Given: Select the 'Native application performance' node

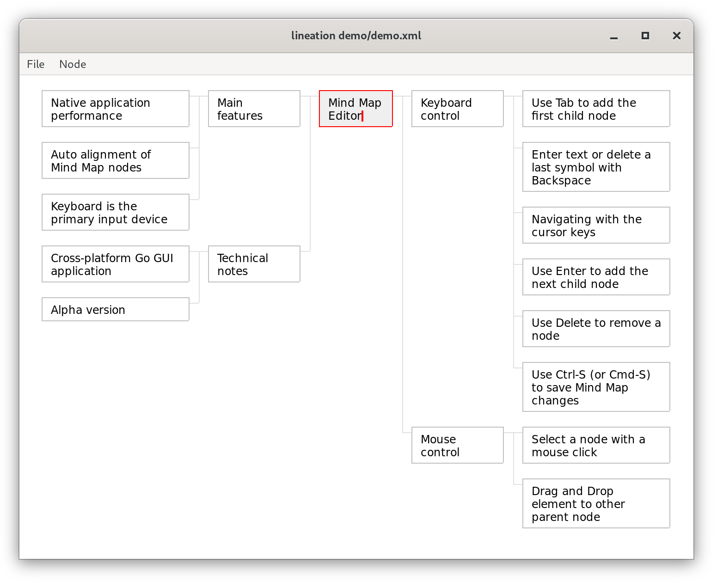Looking at the screenshot, I should pyautogui.click(x=116, y=109).
